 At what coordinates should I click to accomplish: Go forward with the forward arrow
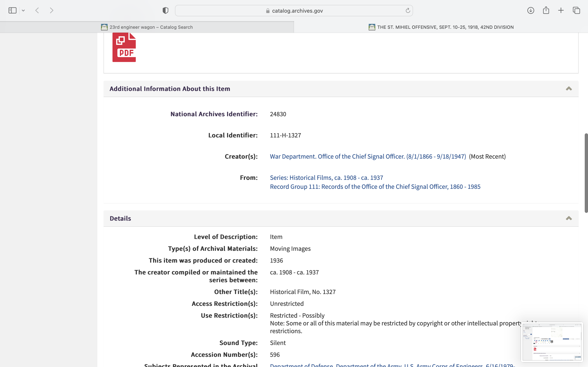point(51,10)
